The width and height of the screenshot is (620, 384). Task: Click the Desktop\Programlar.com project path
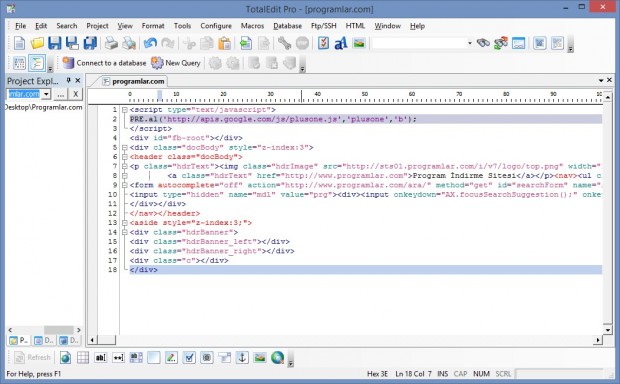[44, 107]
